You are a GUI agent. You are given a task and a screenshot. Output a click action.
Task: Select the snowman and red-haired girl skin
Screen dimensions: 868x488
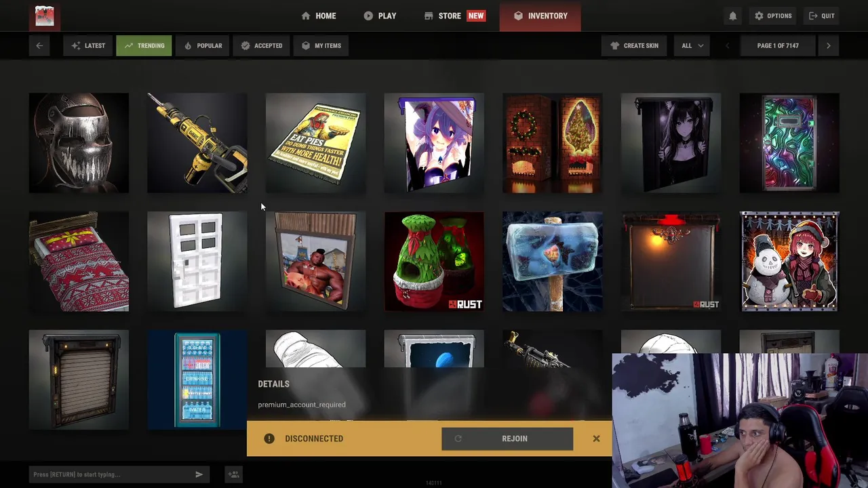789,262
